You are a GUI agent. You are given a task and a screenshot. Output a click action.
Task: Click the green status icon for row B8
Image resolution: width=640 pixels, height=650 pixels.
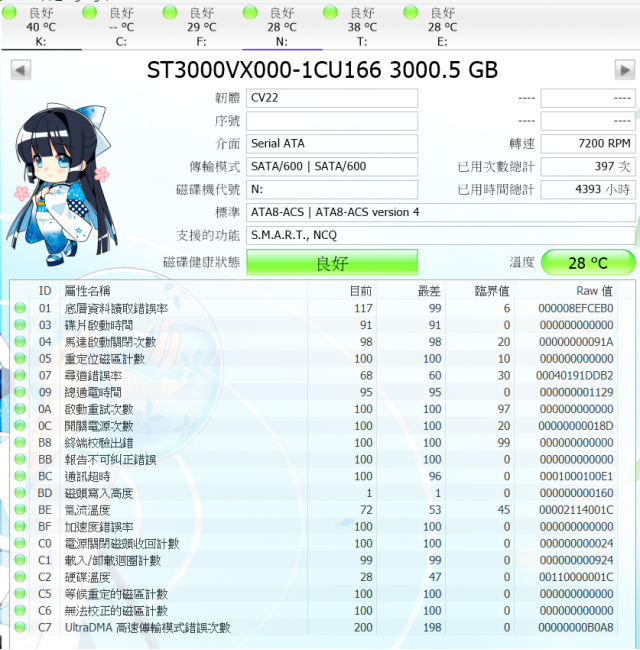point(20,442)
